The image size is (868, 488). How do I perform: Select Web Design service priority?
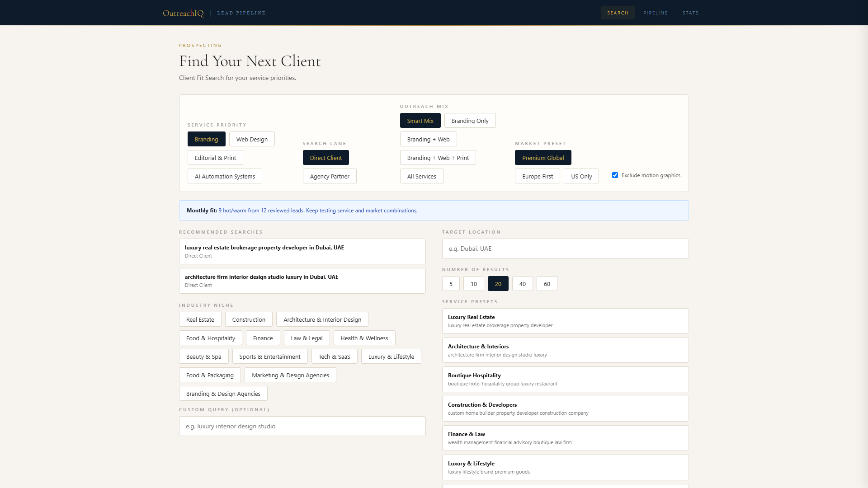252,139
